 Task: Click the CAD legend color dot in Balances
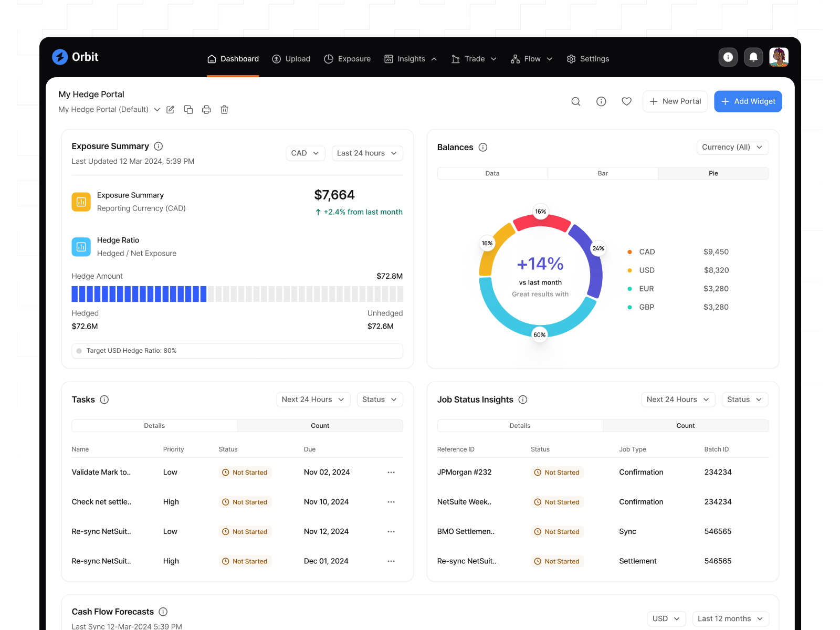(629, 252)
